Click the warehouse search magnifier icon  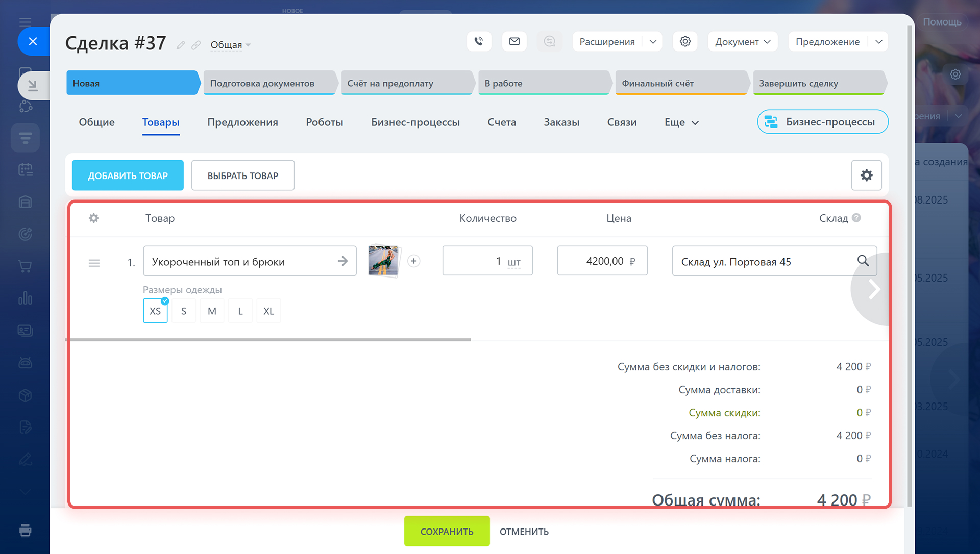click(x=863, y=261)
